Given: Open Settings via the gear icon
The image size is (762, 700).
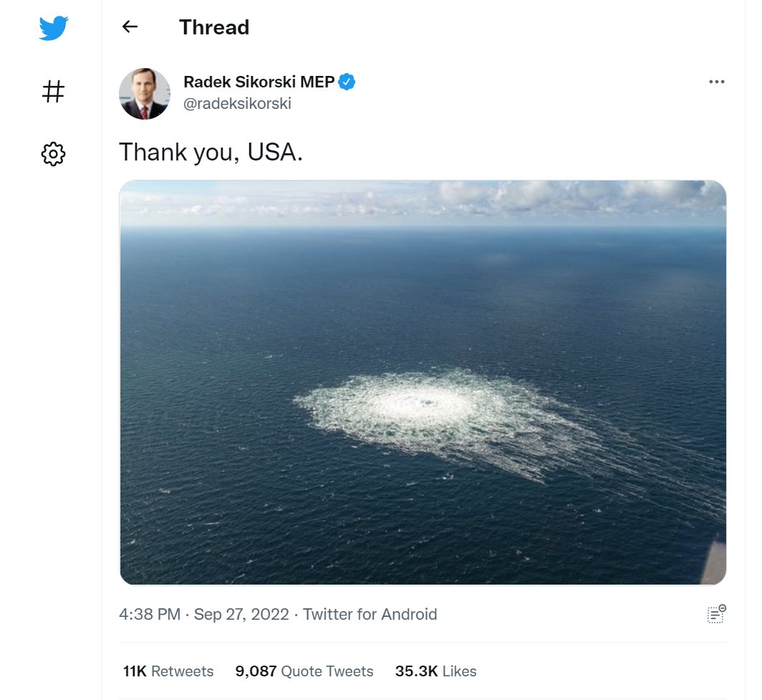Looking at the screenshot, I should click(54, 153).
